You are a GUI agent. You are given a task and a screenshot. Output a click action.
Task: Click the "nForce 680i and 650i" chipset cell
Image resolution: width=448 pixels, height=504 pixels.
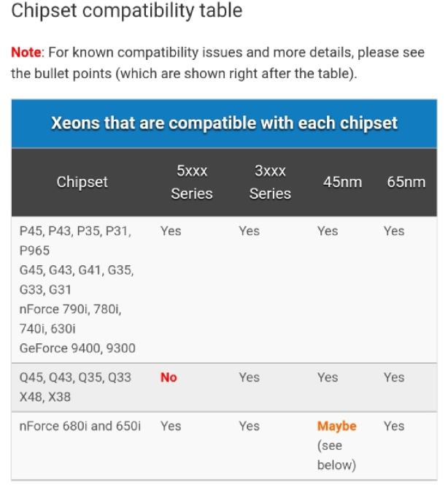point(80,426)
